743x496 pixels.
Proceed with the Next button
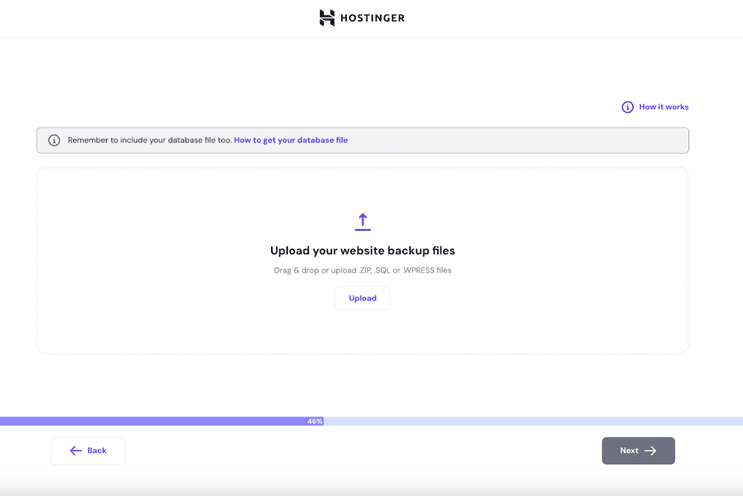click(638, 451)
